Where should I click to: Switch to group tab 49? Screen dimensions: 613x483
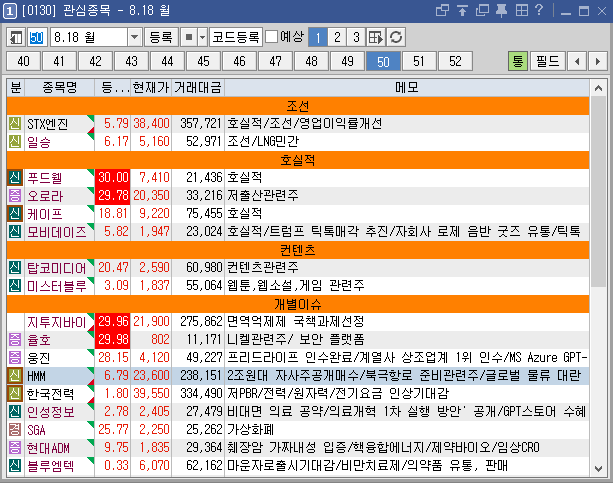[x=347, y=61]
